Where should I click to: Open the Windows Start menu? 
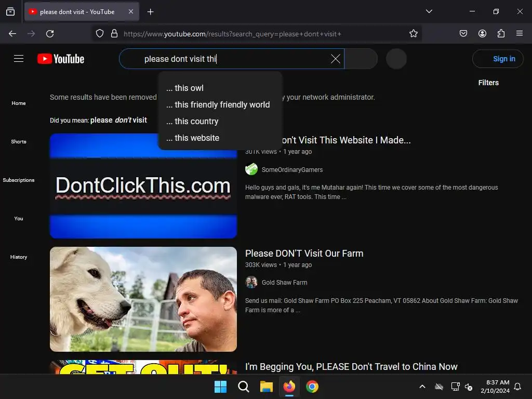(x=220, y=387)
